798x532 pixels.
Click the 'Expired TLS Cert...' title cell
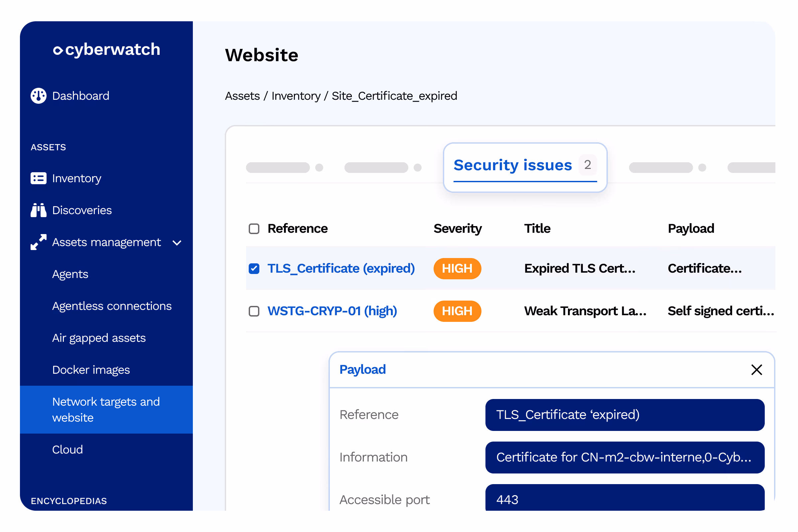[580, 269]
